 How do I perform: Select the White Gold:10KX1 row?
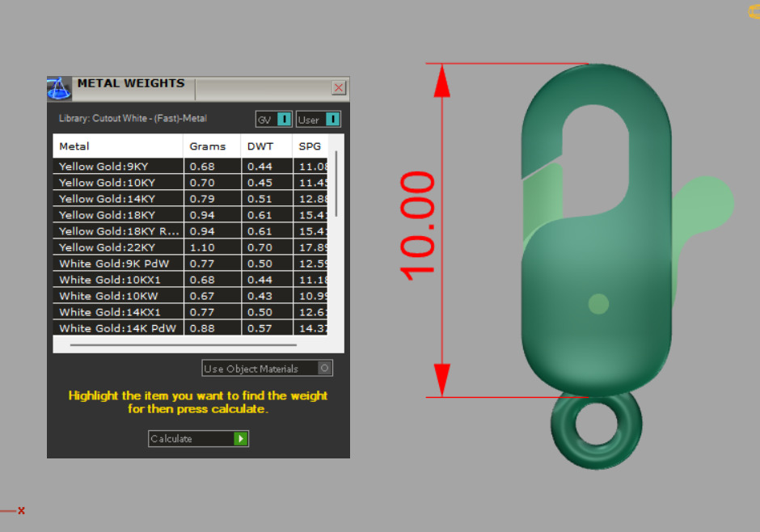coord(190,280)
